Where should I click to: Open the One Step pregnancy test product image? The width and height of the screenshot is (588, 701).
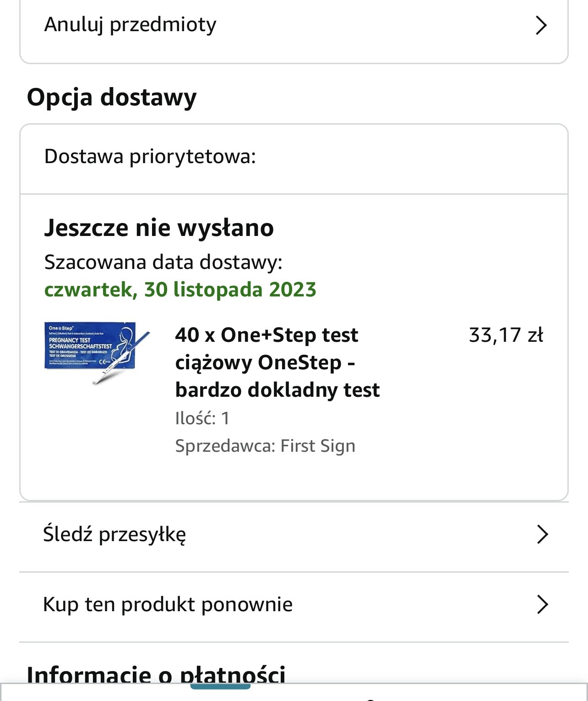(x=97, y=353)
